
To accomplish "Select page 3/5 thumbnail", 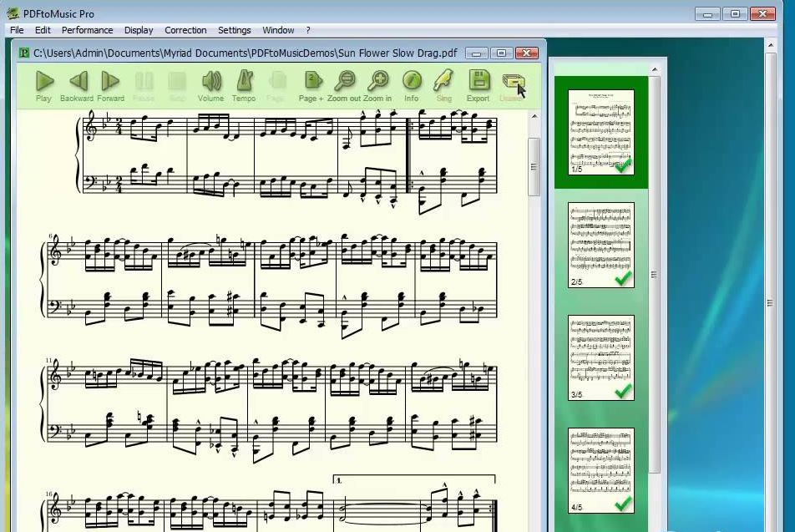I will [x=600, y=357].
